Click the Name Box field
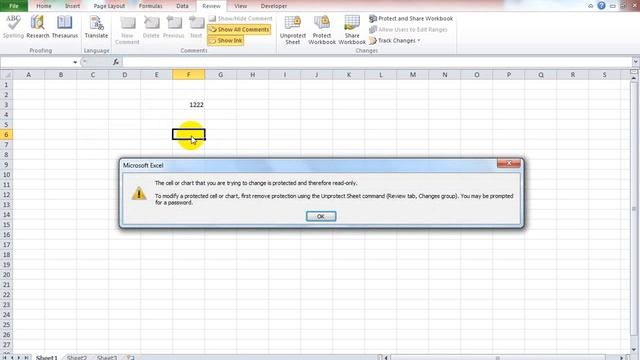 36,62
